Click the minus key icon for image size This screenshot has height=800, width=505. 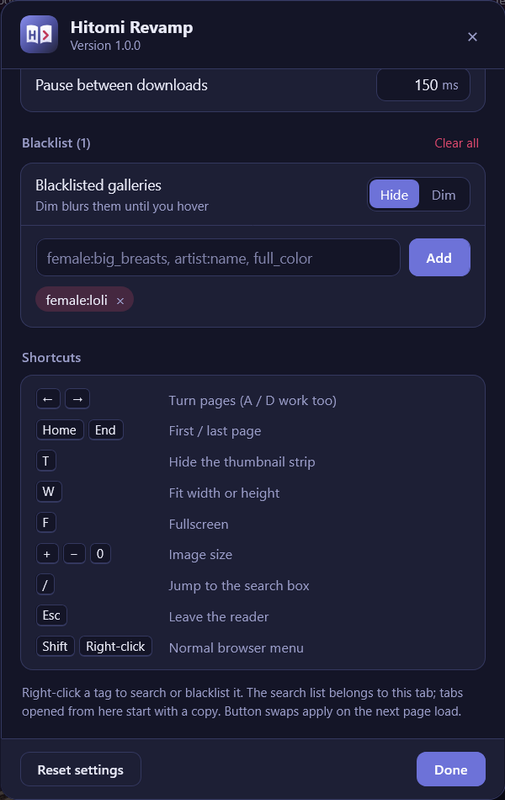[x=74, y=554]
